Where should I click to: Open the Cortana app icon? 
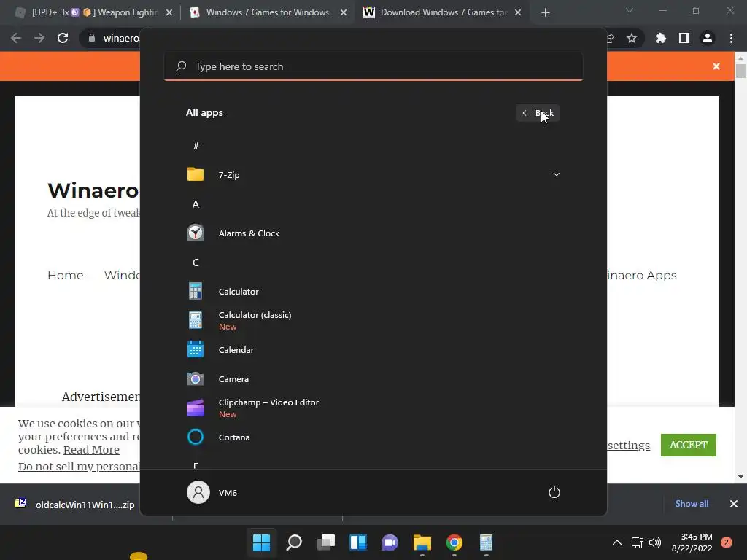click(196, 437)
